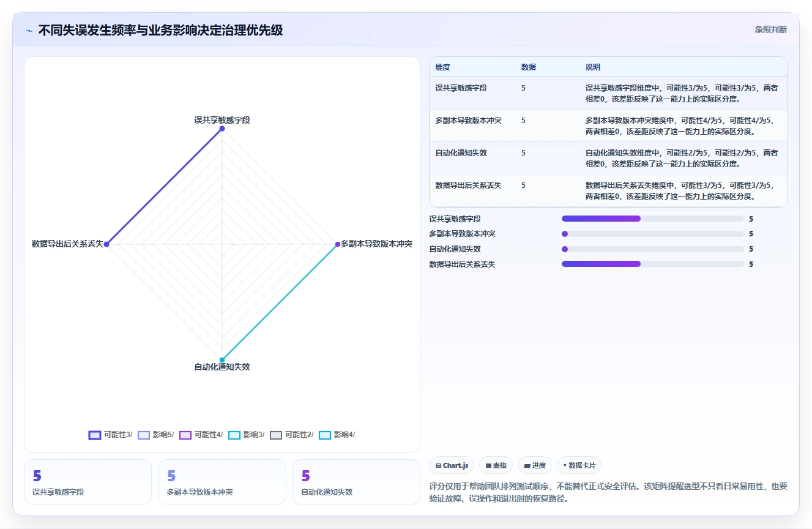Click the 误共享敏感字段 radar point at top
This screenshot has width=812, height=529.
[222, 129]
